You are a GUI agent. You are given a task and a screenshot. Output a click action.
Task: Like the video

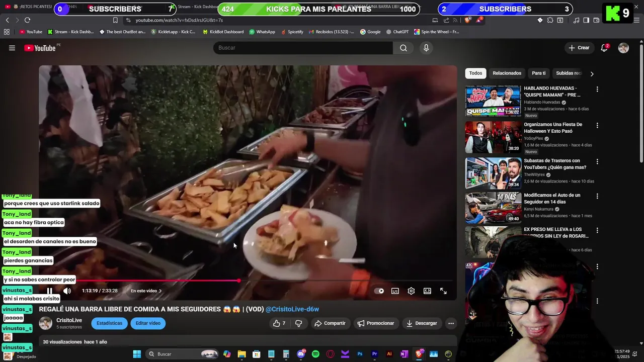click(x=279, y=323)
